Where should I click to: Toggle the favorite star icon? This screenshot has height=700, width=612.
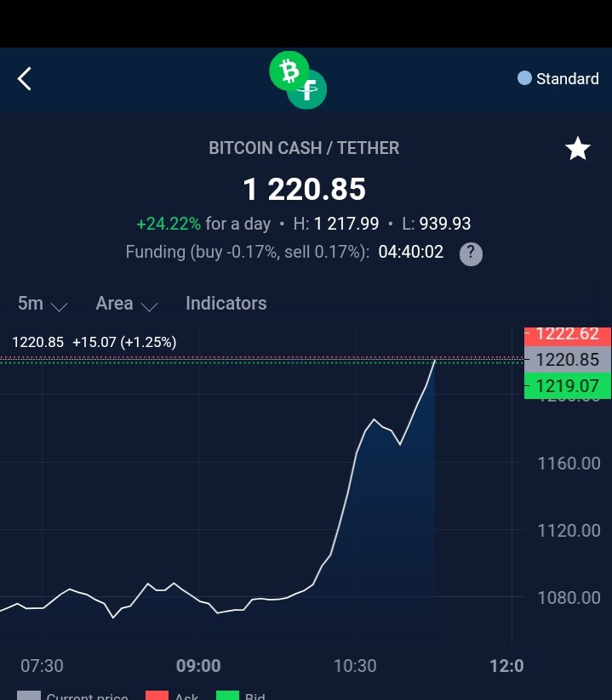coord(578,148)
